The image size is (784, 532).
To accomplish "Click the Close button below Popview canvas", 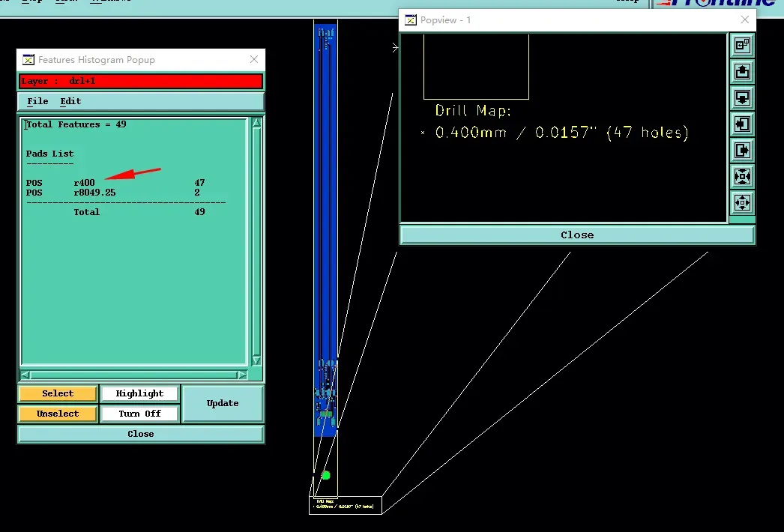I will click(x=577, y=235).
